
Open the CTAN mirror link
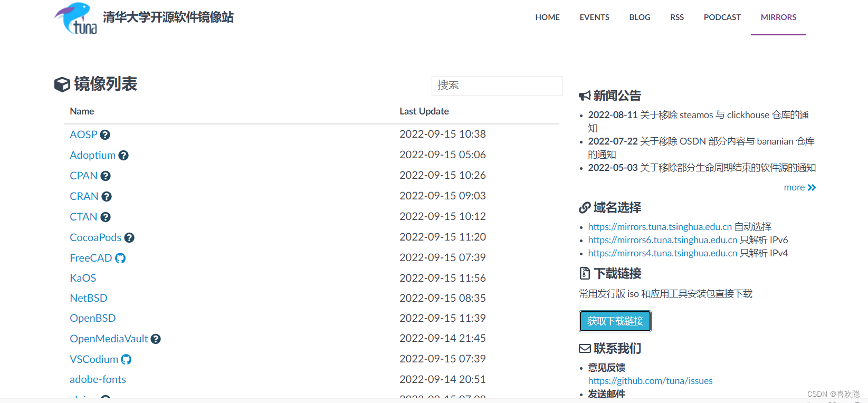(83, 217)
